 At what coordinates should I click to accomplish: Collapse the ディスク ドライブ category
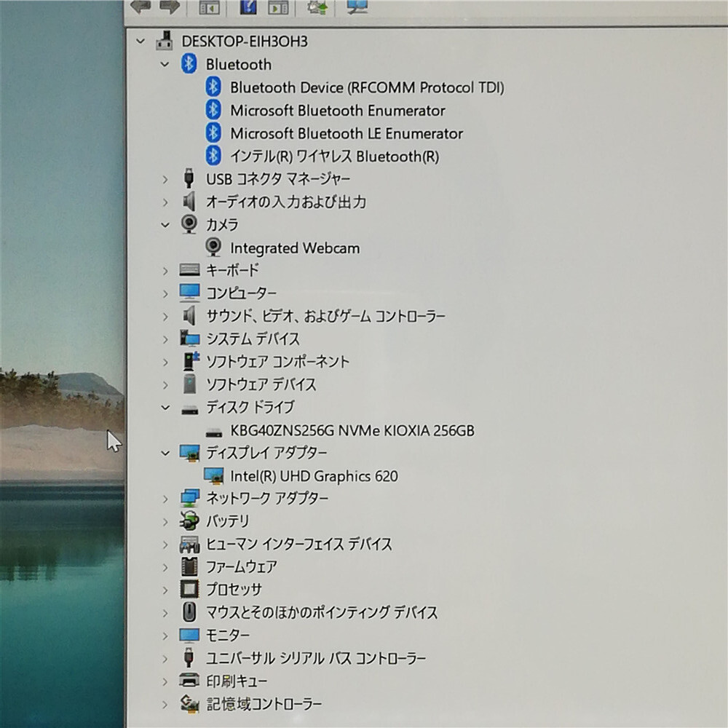pos(165,408)
